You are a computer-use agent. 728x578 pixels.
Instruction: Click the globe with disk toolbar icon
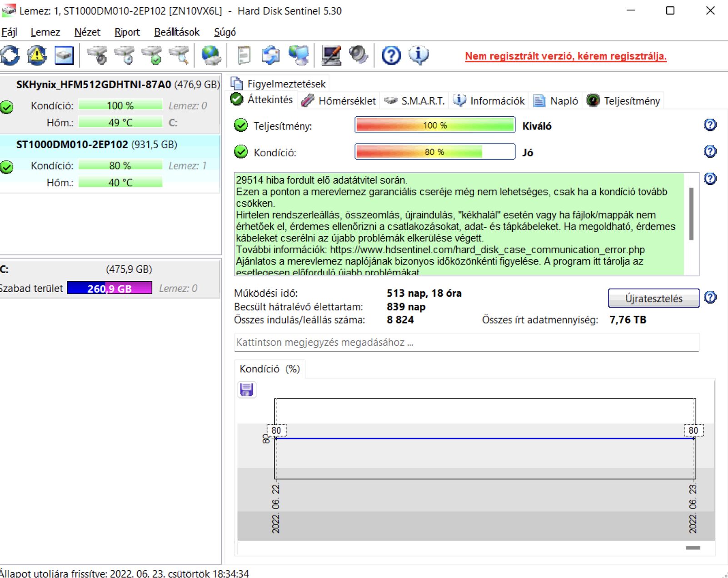(211, 55)
